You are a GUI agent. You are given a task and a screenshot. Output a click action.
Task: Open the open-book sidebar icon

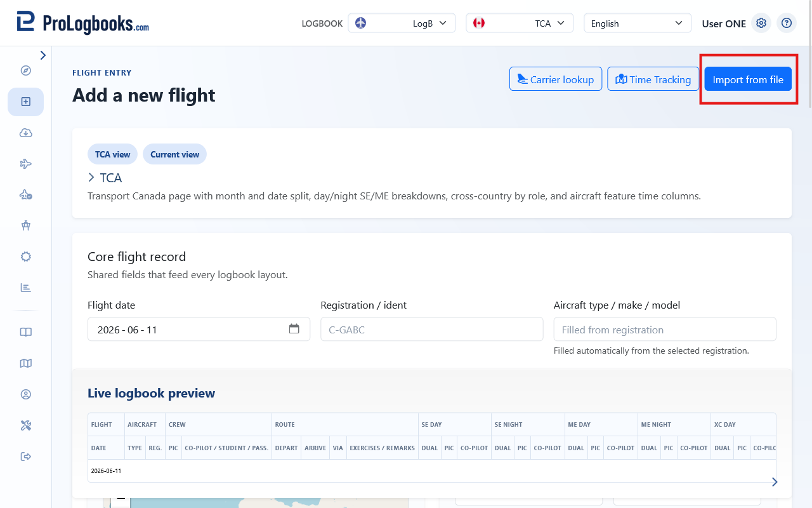click(25, 332)
